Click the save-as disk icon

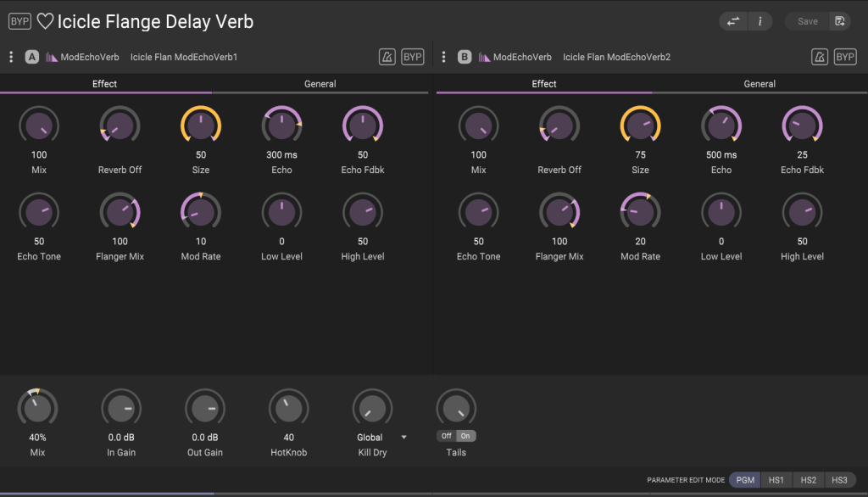pyautogui.click(x=840, y=21)
